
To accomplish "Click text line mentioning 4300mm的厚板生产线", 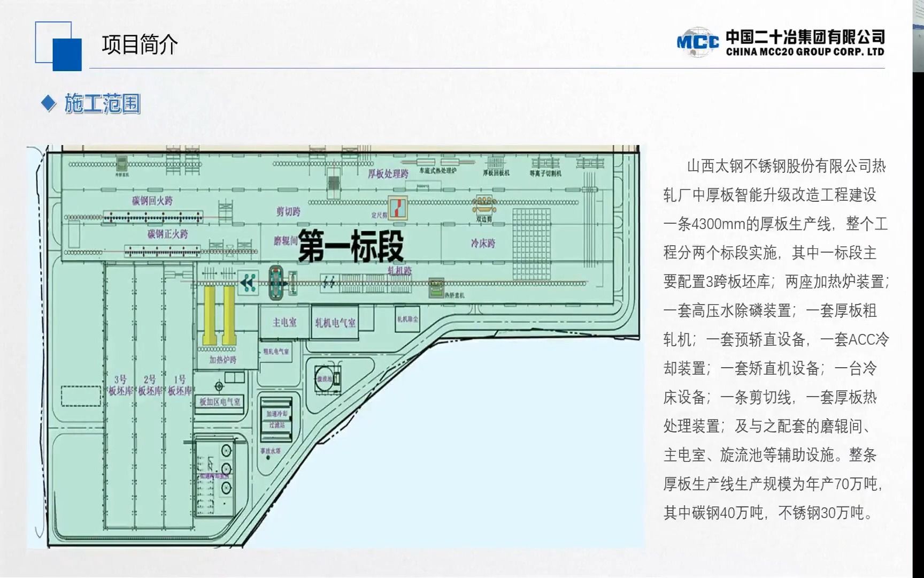I will point(775,224).
